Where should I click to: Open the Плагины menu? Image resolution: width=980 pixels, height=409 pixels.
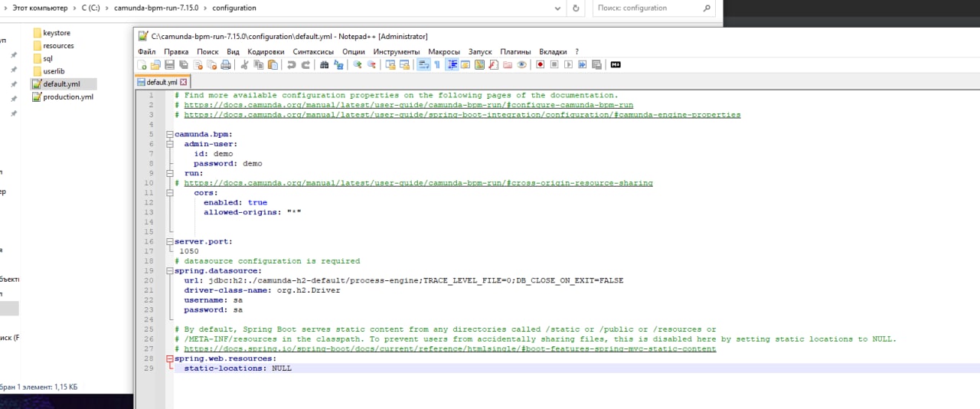pos(515,51)
